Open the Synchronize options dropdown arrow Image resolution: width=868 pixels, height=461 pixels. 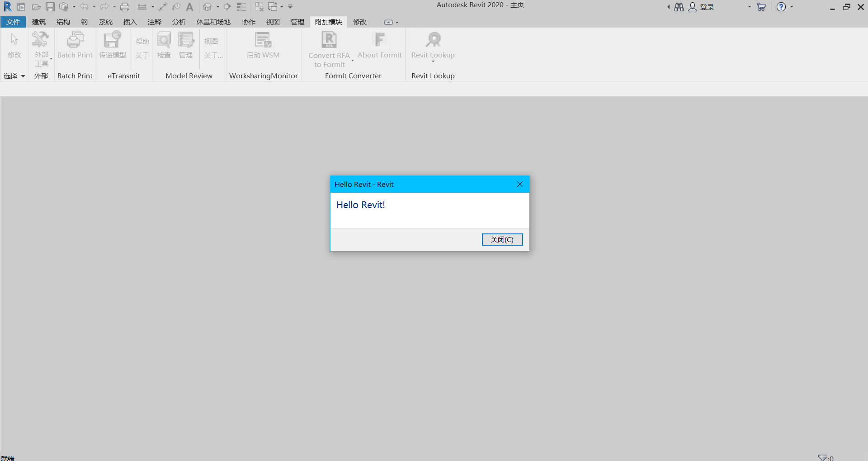[74, 7]
